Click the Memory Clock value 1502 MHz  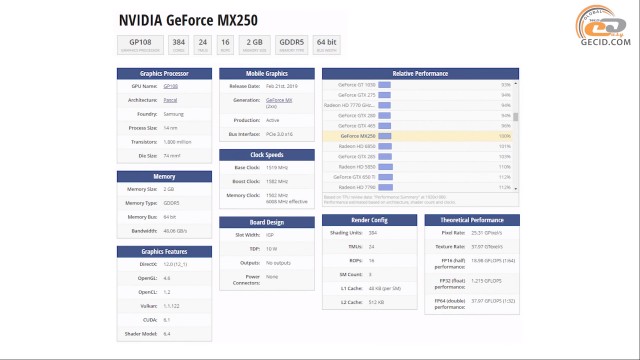pos(277,195)
